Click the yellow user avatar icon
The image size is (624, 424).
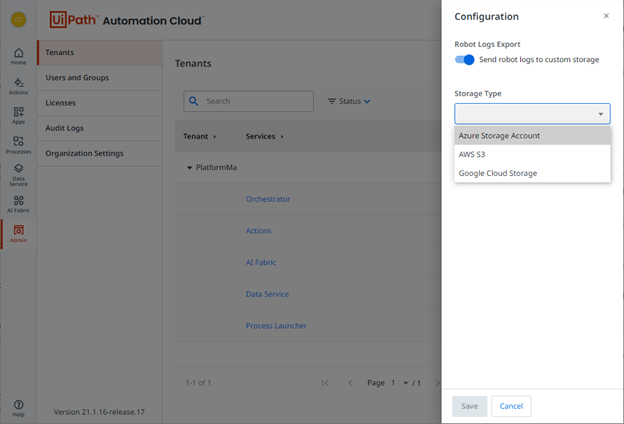click(18, 20)
